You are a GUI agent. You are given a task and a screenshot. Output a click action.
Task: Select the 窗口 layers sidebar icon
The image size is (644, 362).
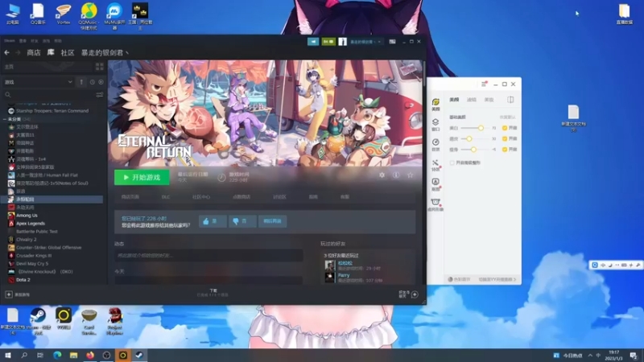436,125
